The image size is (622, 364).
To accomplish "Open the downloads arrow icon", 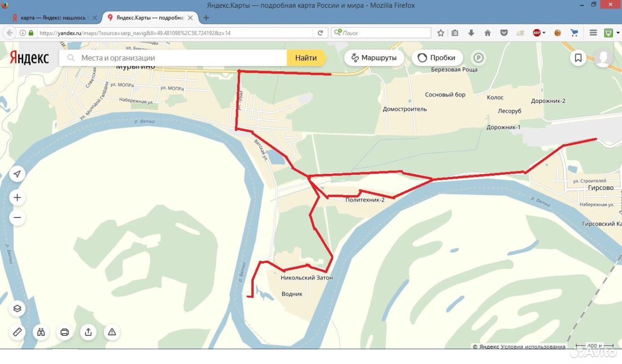I will click(x=471, y=33).
